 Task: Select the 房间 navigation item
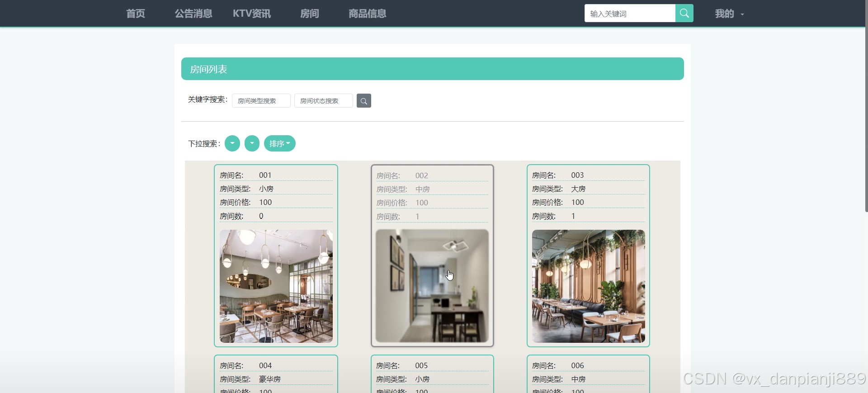pos(310,14)
